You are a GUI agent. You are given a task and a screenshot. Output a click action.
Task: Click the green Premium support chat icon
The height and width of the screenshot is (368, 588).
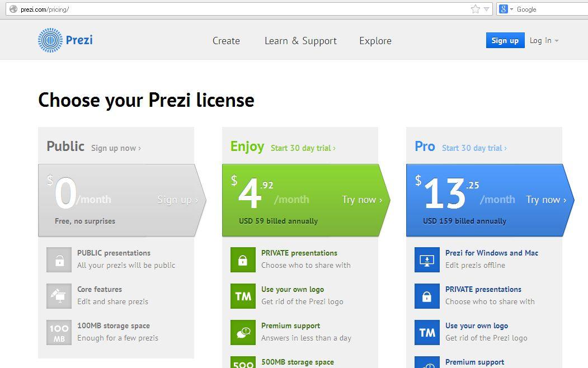tap(243, 332)
